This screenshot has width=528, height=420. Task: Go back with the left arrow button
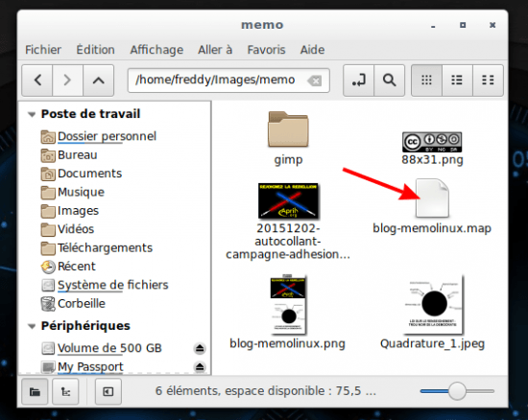(37, 81)
